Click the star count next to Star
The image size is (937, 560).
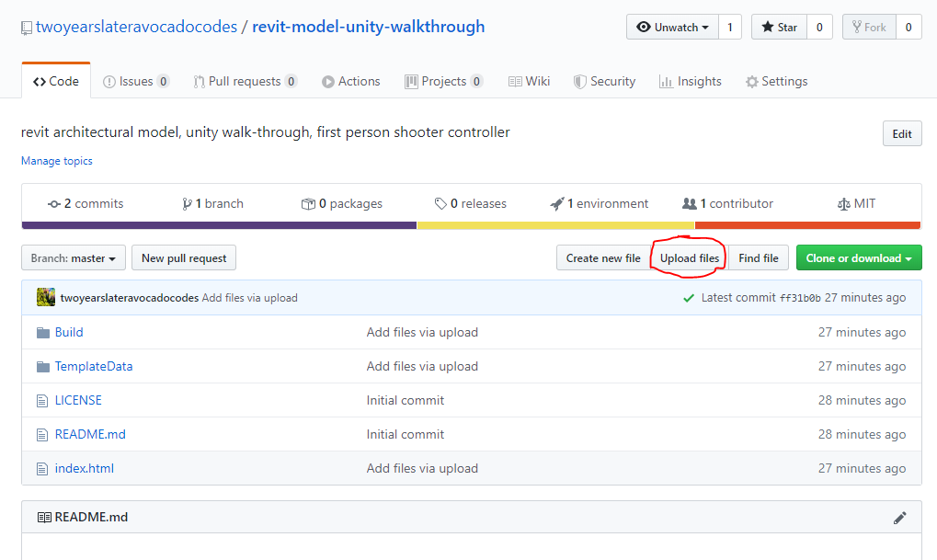tap(819, 28)
